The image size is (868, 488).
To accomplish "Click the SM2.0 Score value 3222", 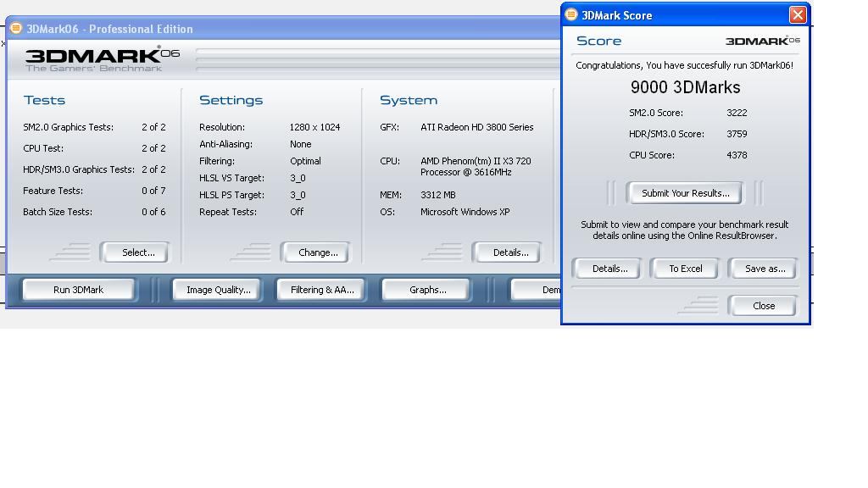I will click(737, 113).
